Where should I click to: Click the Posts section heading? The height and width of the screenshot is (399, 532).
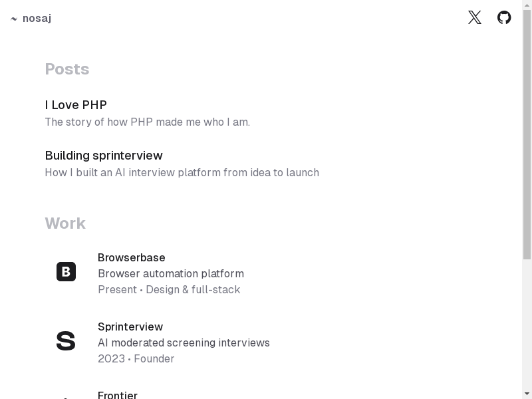point(67,69)
